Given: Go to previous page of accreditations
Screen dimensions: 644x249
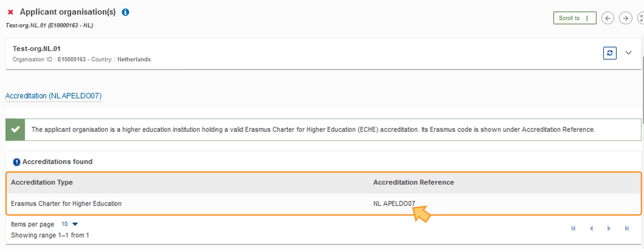Looking at the screenshot, I should [x=591, y=228].
